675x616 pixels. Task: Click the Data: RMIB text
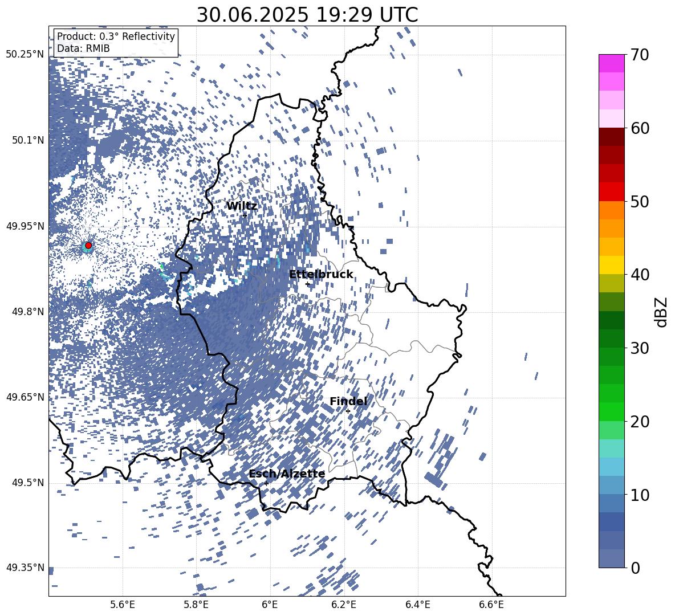click(x=83, y=48)
